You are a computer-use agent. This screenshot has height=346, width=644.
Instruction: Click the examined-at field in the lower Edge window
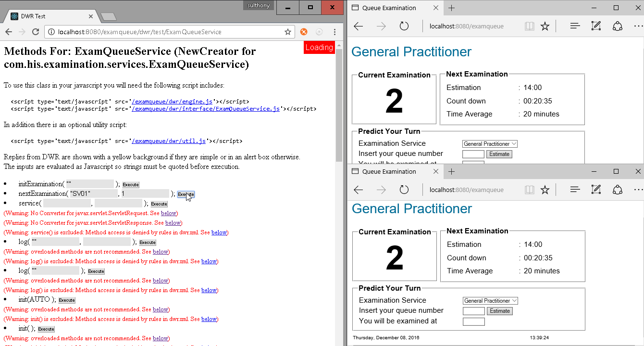pos(474,321)
